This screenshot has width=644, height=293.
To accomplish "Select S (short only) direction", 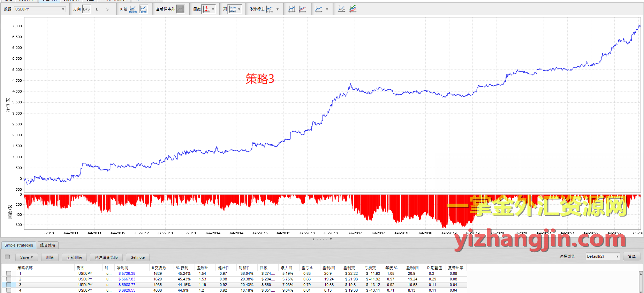I will point(107,9).
